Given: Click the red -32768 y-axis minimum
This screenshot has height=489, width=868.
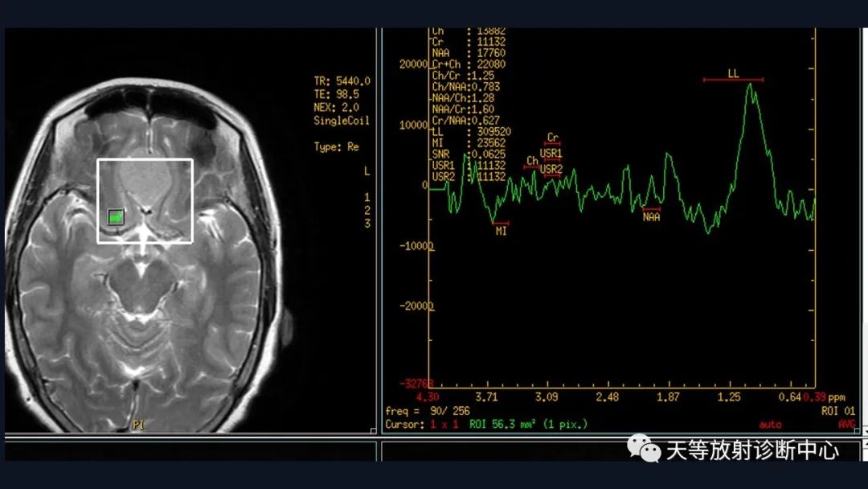Looking at the screenshot, I should tap(417, 383).
